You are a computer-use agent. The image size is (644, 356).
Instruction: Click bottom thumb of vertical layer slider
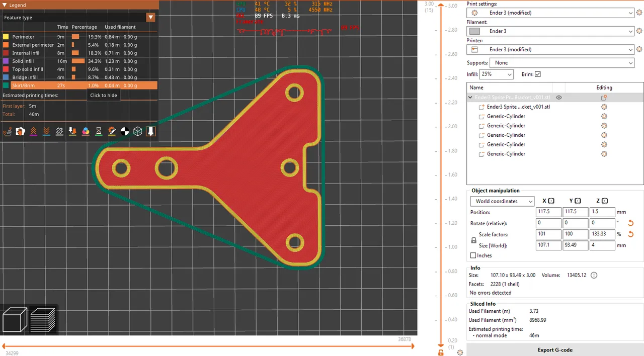pos(441,346)
